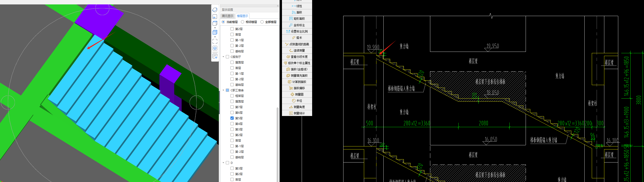
Task: Select the wireframe cube view icon
Action: click(215, 23)
